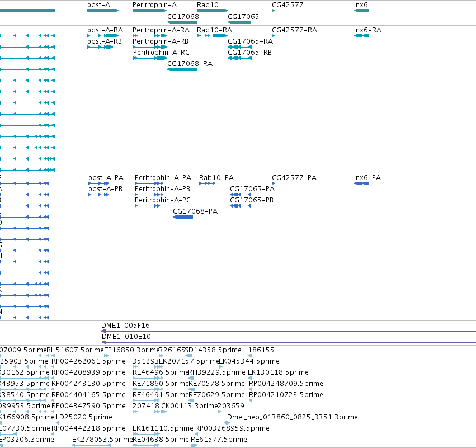Select the DME1-010E10 BAC clone line
The image size is (476, 448).
click(289, 342)
